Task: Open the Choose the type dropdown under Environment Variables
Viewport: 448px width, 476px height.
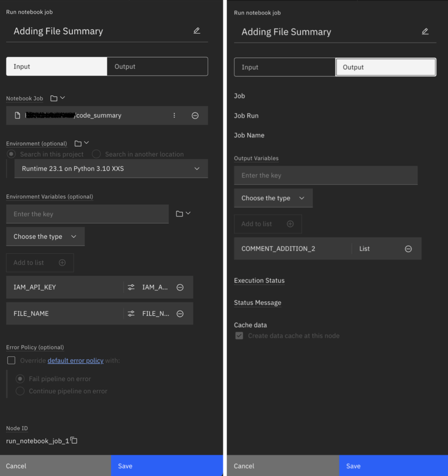Action: pos(45,236)
